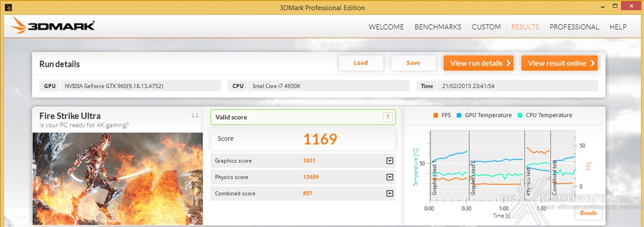Click the app icon in the title bar
The width and height of the screenshot is (644, 227).
[9, 8]
